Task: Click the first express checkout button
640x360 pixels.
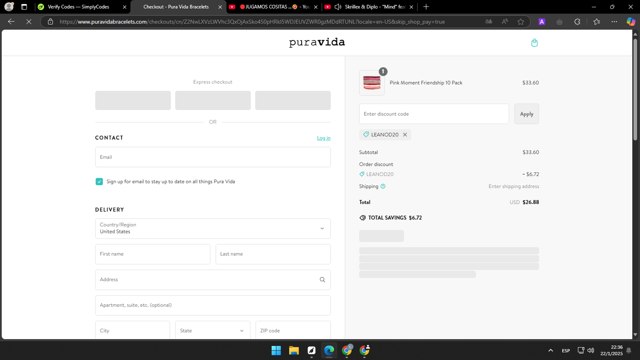Action: click(x=133, y=100)
